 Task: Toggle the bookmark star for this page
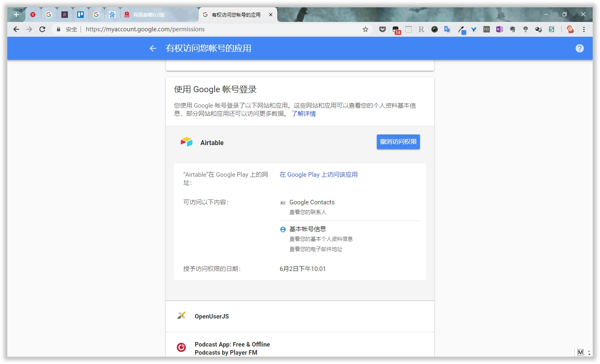tap(365, 29)
